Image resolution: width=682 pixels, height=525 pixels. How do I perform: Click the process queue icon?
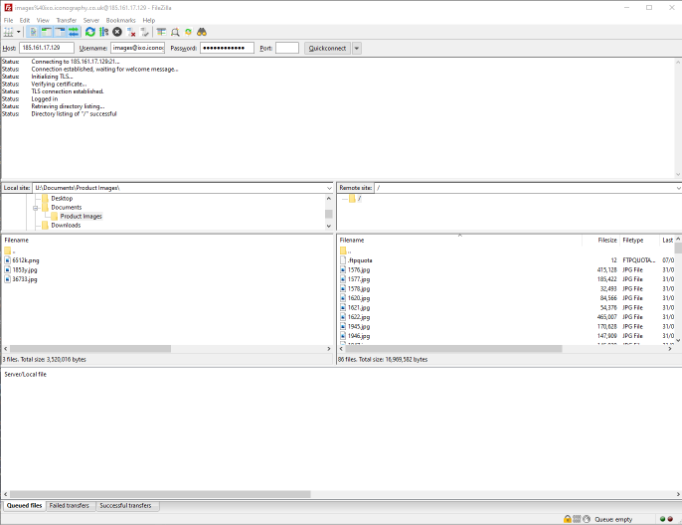103,32
